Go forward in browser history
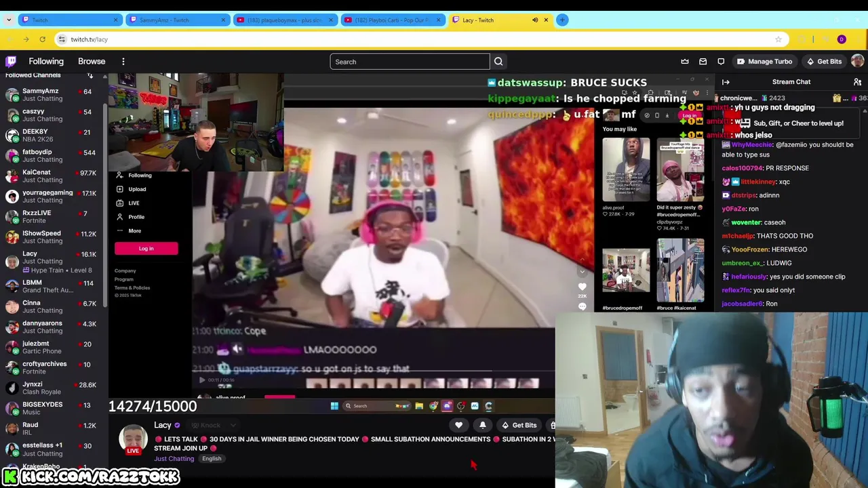Viewport: 868px width, 488px height. (26, 39)
